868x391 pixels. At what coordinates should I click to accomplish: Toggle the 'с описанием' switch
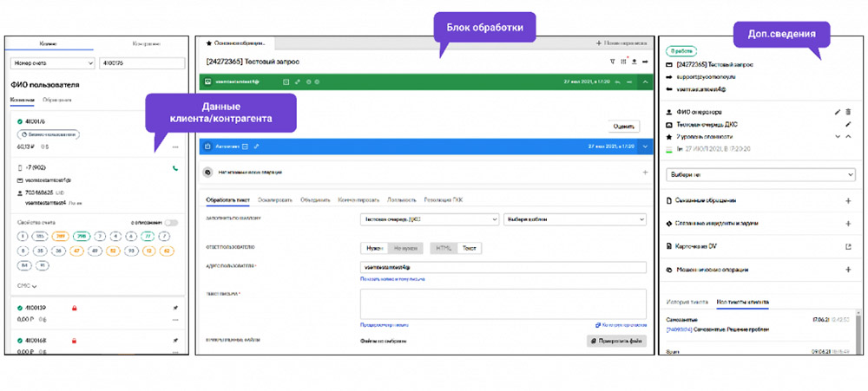tap(171, 223)
